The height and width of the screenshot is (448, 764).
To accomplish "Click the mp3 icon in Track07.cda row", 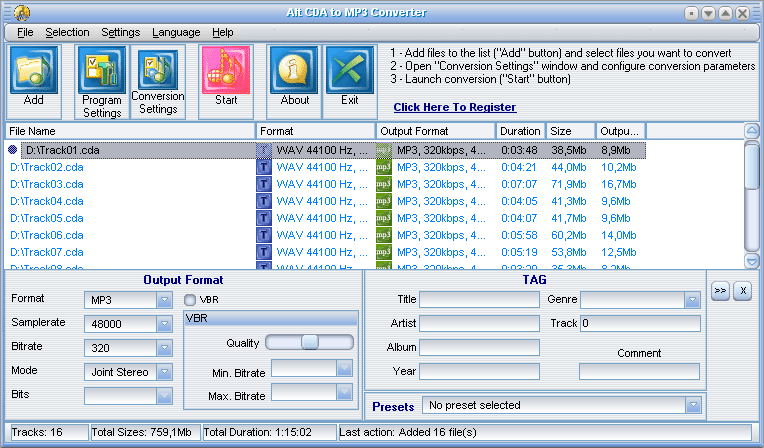I will (x=384, y=252).
